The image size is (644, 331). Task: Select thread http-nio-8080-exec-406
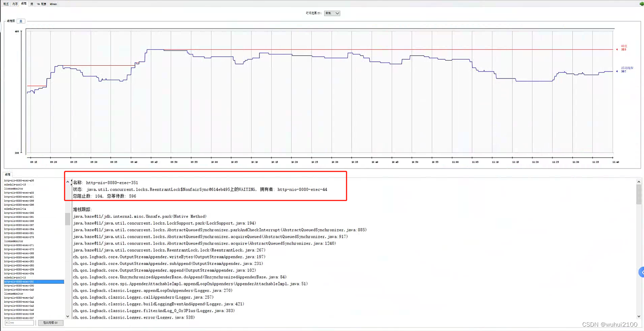[x=19, y=181]
